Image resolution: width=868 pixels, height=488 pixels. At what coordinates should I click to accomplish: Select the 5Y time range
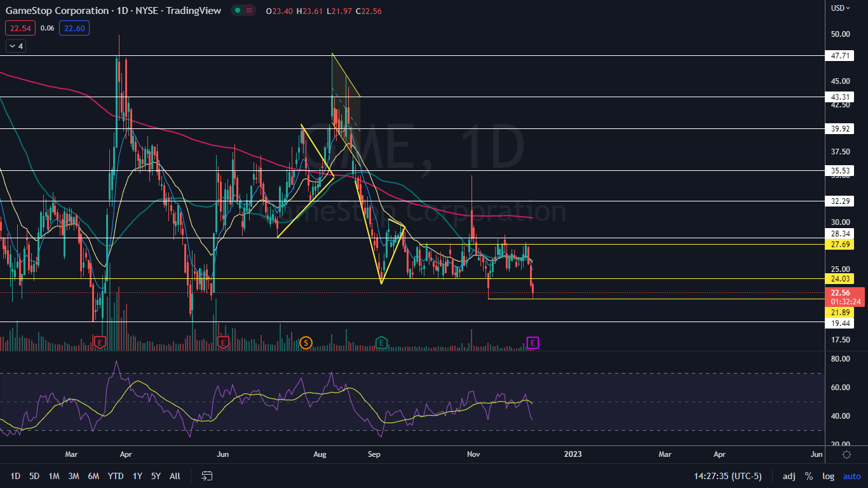[x=156, y=476]
